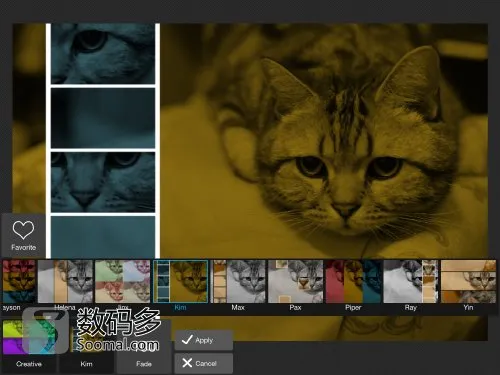Click the Kim label in bottom bar

tap(86, 364)
